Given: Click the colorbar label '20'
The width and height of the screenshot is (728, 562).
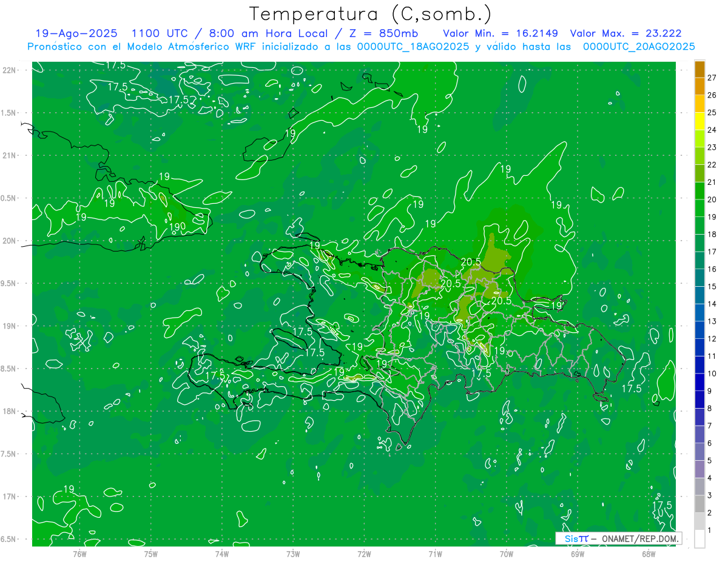Looking at the screenshot, I should tap(712, 199).
